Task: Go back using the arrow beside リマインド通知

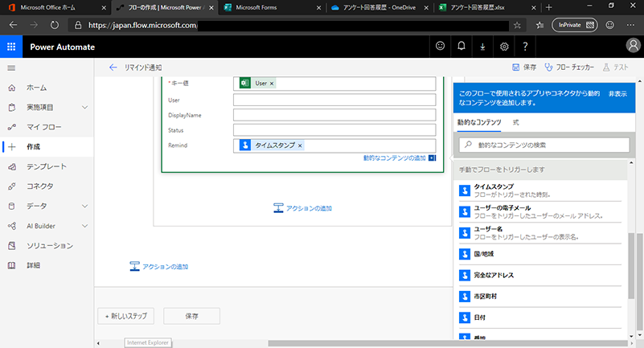Action: tap(113, 68)
